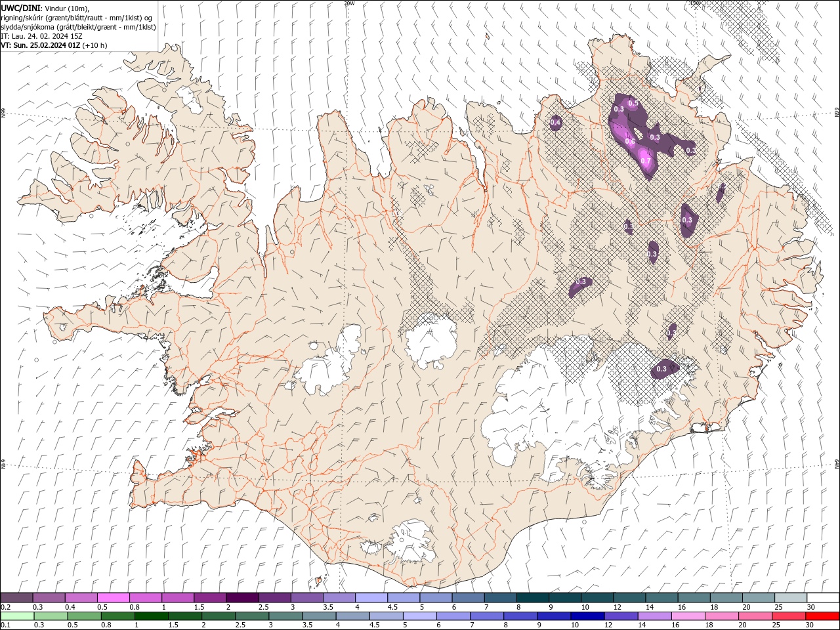840x630 pixels.
Task: Pick the hot pink 20 swatch in lower scale
Action: pyautogui.click(x=755, y=616)
